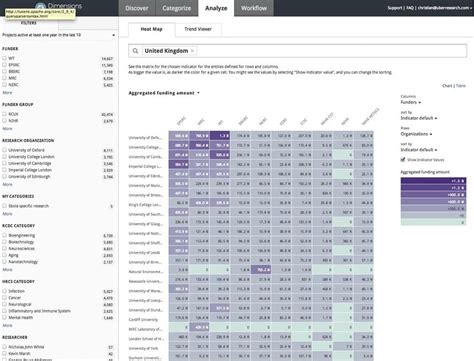474x361 pixels.
Task: Show more funder groups
Action: 7,129
